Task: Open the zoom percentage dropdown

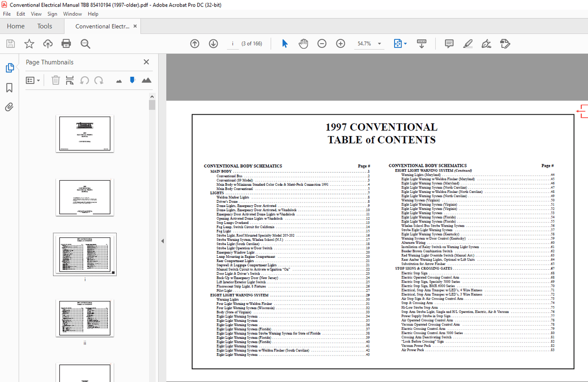Action: tap(379, 44)
